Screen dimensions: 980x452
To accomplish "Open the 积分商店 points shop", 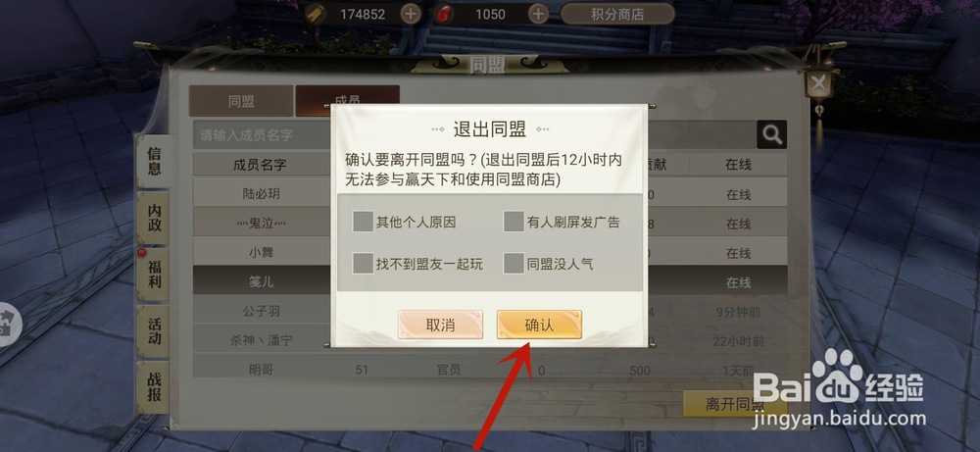I will pyautogui.click(x=617, y=14).
